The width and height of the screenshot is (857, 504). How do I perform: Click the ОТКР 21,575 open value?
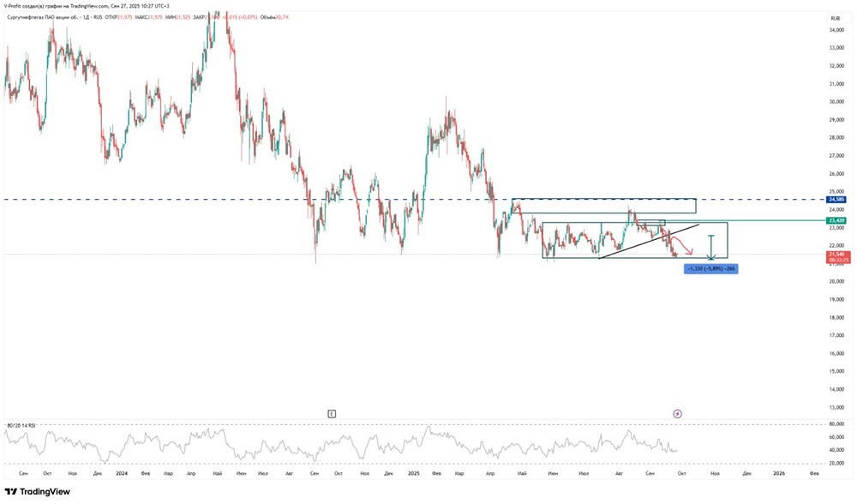[x=118, y=17]
